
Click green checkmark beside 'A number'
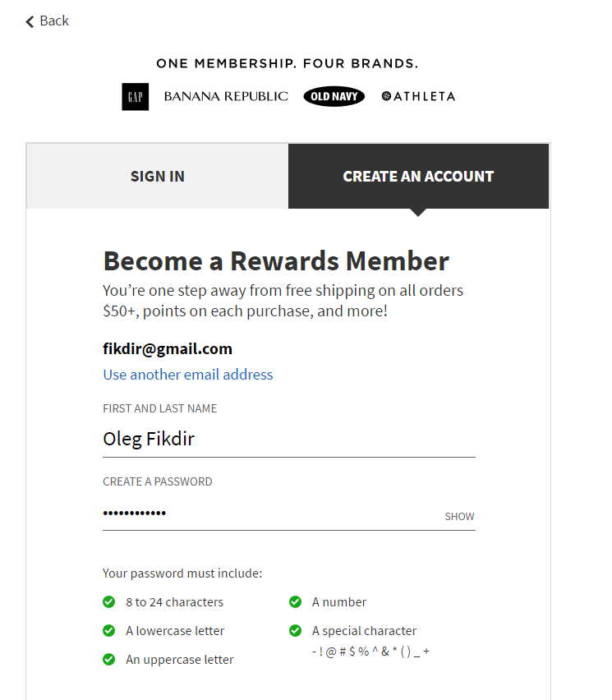pyautogui.click(x=296, y=602)
